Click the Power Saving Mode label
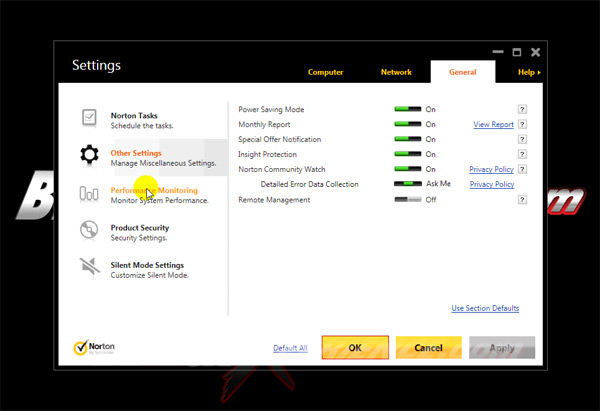The height and width of the screenshot is (411, 600). click(x=271, y=109)
